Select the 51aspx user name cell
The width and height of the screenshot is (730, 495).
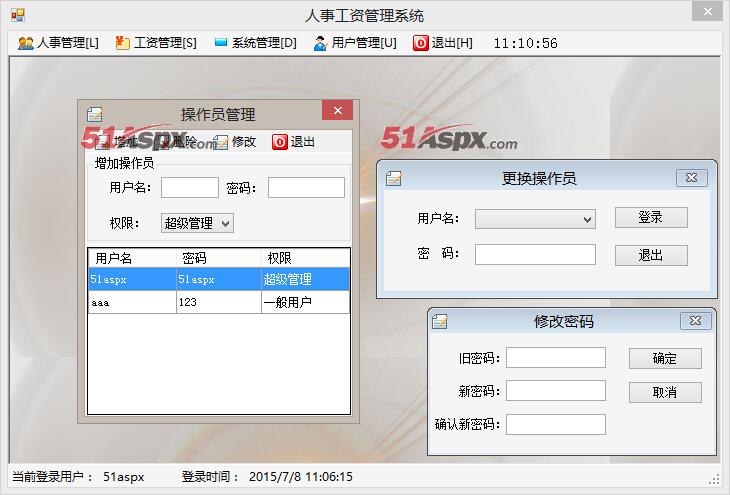[132, 279]
